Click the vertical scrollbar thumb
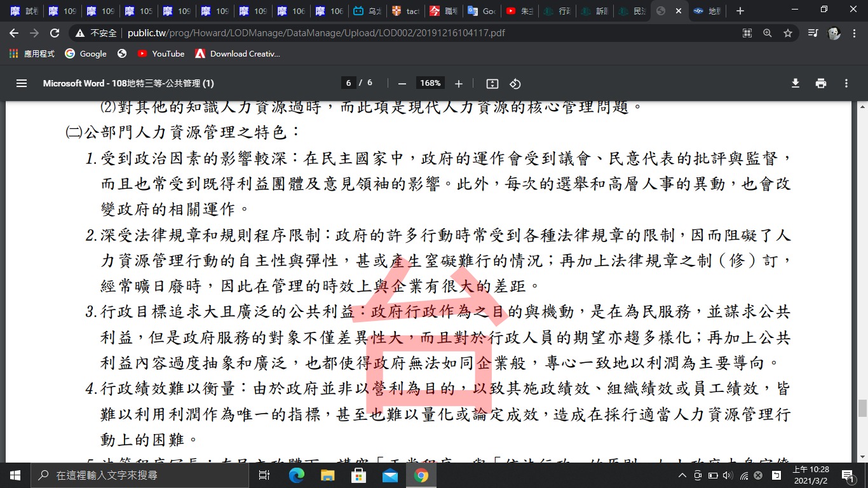Image resolution: width=868 pixels, height=488 pixels. click(x=862, y=408)
